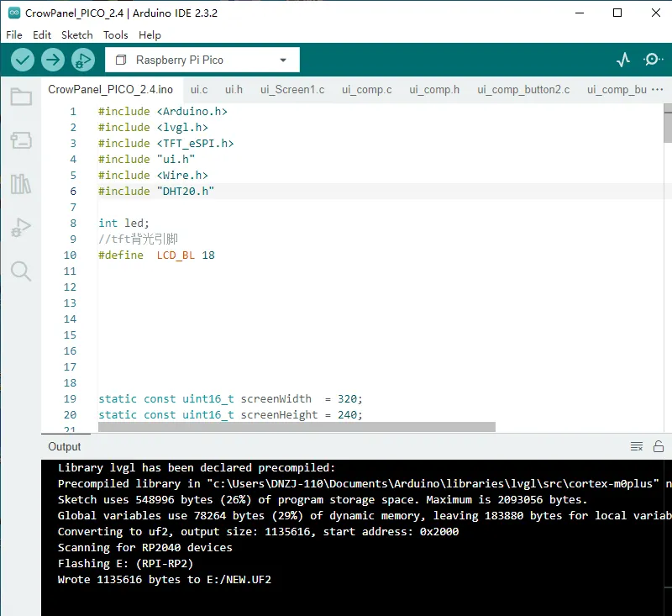Show the Debug sidebar panel
672x616 pixels.
21,227
